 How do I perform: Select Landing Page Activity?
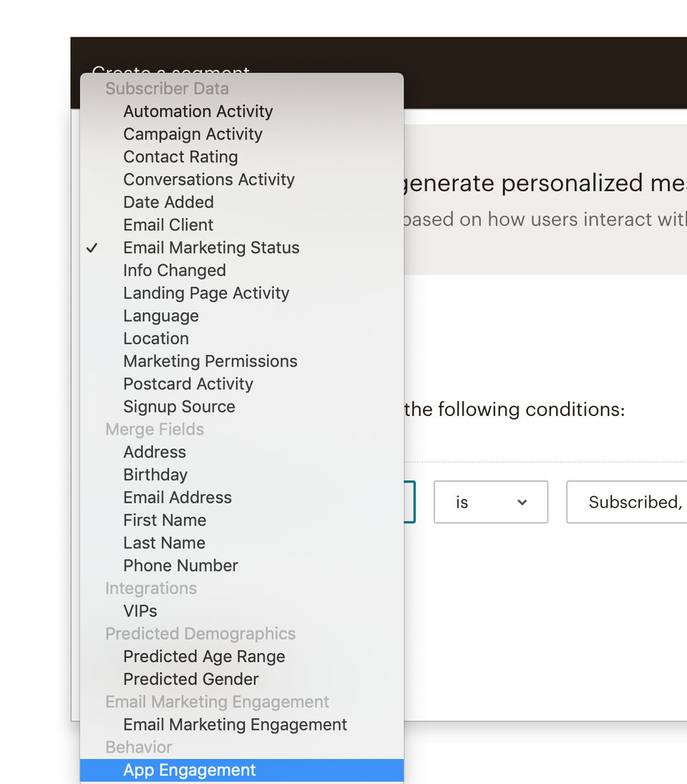[206, 293]
